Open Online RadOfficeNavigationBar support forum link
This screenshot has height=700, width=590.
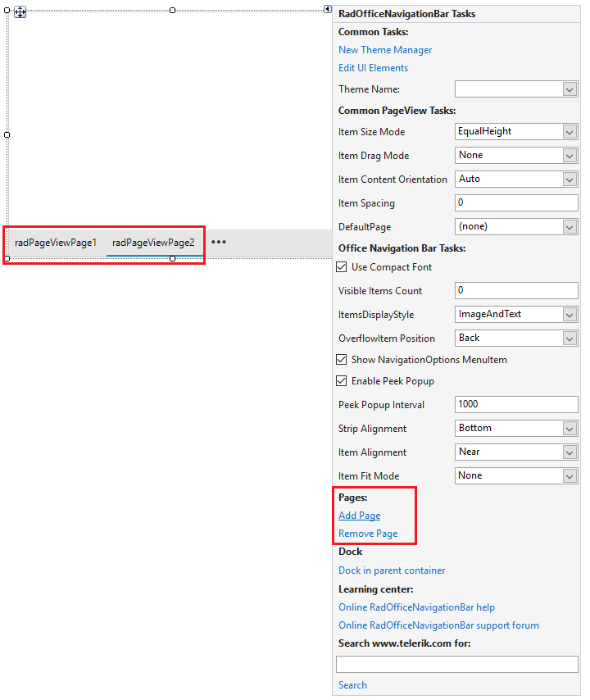(438, 625)
